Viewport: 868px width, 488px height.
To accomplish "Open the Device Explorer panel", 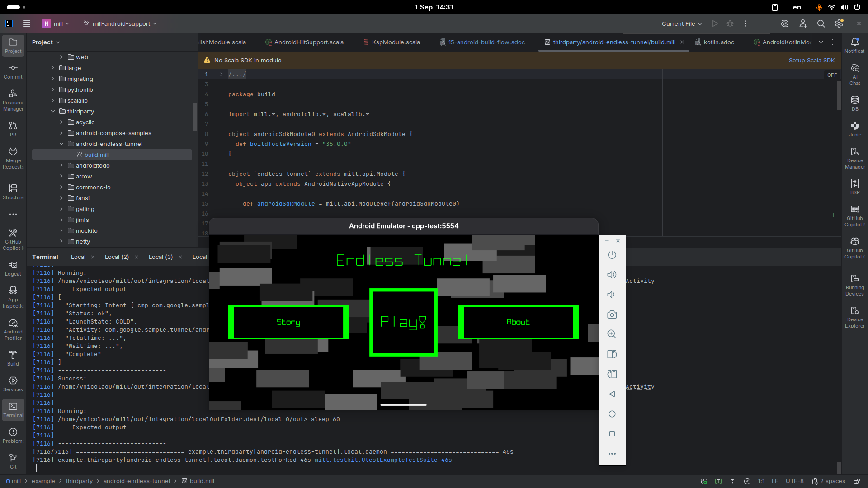I will (854, 317).
